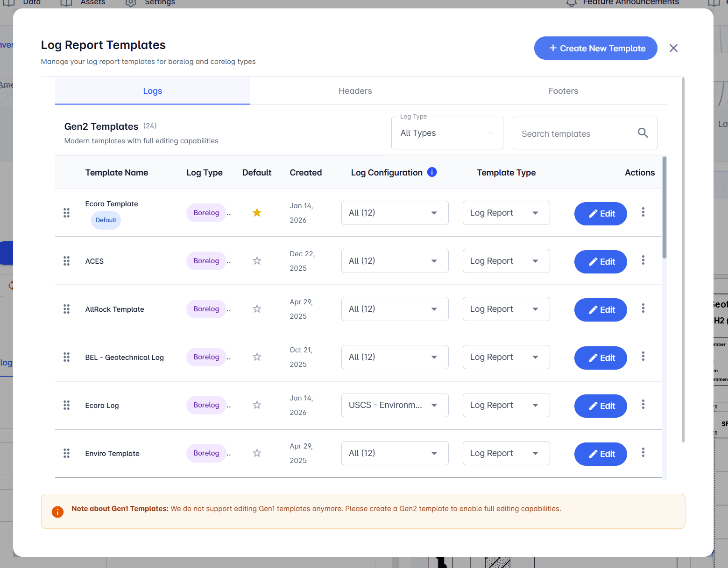Set ACES as default with star
The width and height of the screenshot is (728, 568).
[x=257, y=261]
